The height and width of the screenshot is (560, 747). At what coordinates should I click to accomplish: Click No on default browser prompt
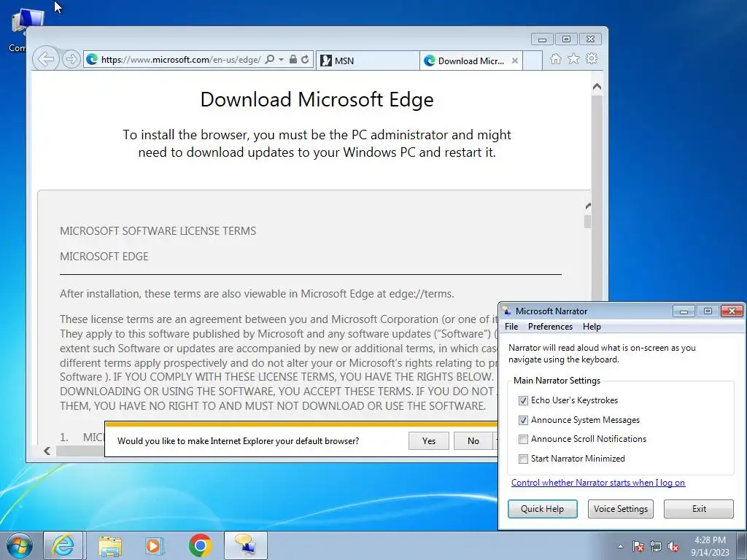click(473, 441)
